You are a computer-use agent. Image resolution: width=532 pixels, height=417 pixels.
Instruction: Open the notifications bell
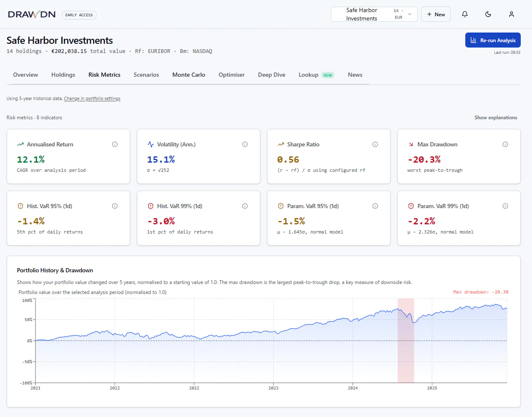pyautogui.click(x=465, y=14)
